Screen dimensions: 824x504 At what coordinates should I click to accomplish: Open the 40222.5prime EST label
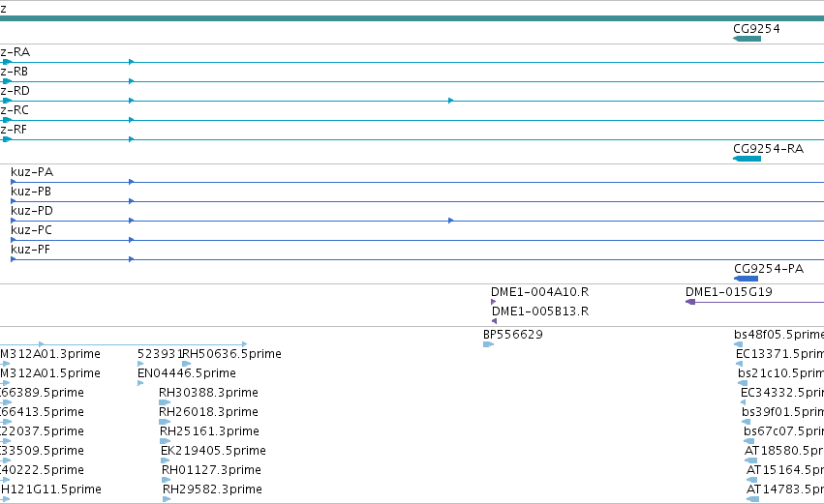point(42,470)
